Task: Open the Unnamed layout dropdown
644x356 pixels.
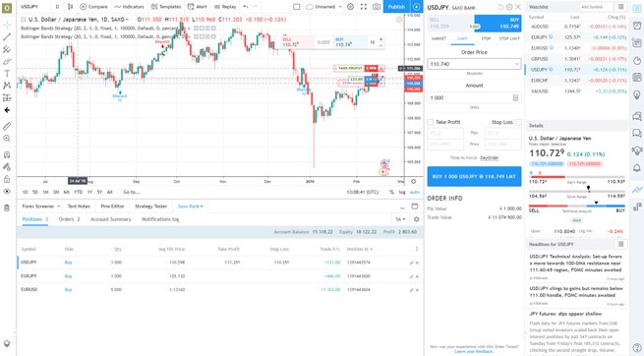Action: pos(324,7)
